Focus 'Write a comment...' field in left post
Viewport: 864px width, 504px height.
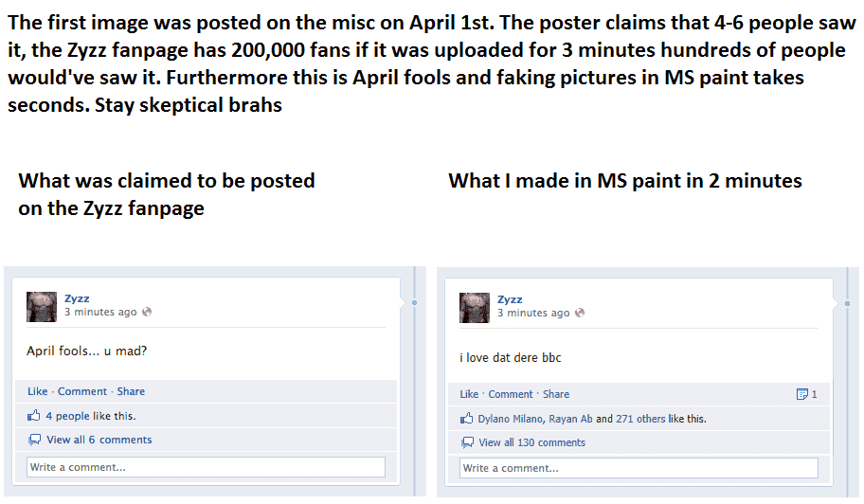[206, 467]
